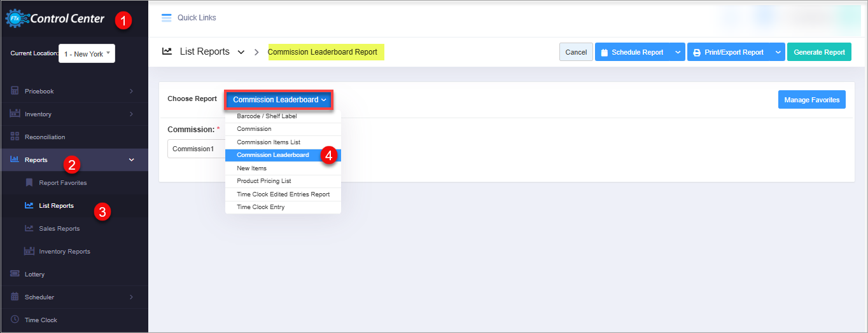Click the Print/Export Report button
Viewport: 868px width, 333px height.
coord(729,52)
